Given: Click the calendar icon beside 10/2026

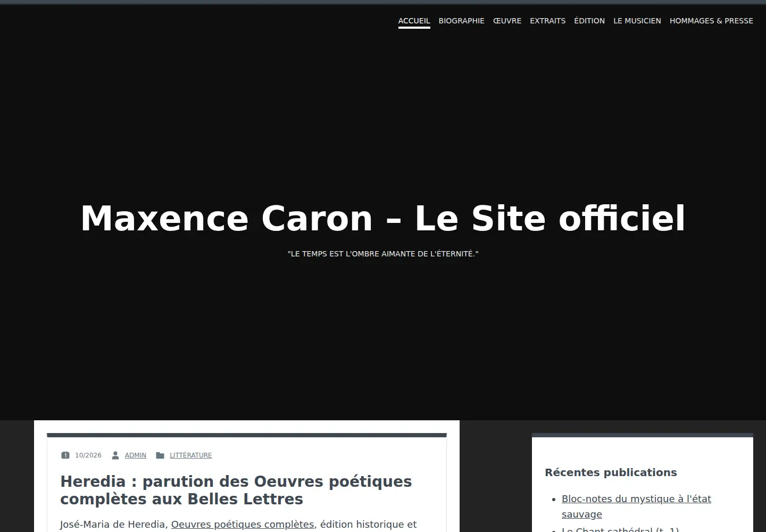Looking at the screenshot, I should [65, 455].
